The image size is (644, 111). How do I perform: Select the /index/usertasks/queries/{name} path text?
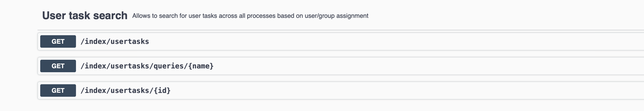coord(147,66)
